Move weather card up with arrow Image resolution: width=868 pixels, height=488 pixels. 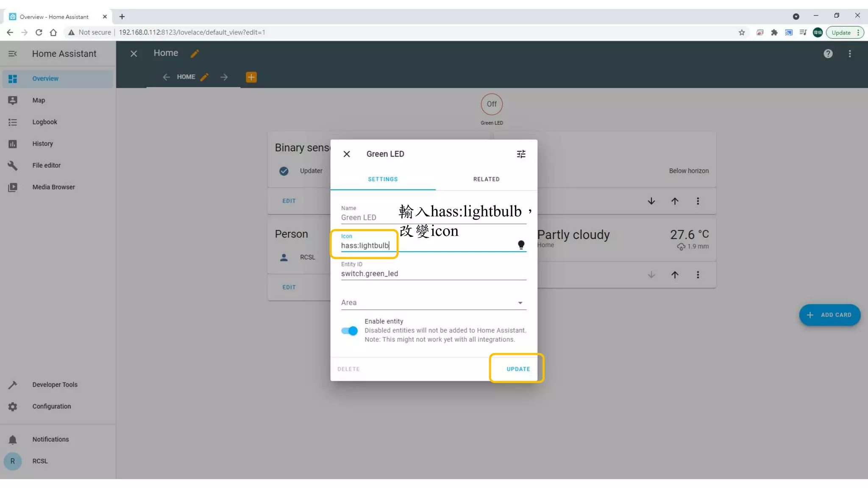coord(674,275)
